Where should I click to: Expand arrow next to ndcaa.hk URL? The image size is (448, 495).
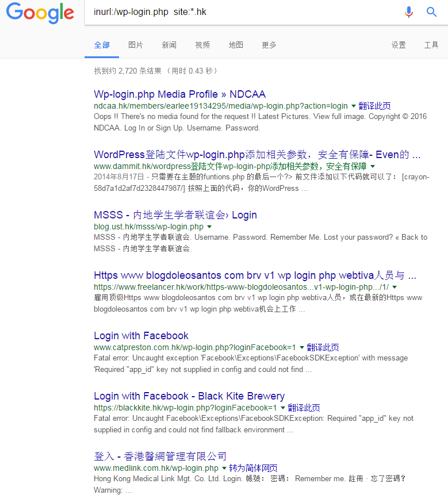click(354, 106)
